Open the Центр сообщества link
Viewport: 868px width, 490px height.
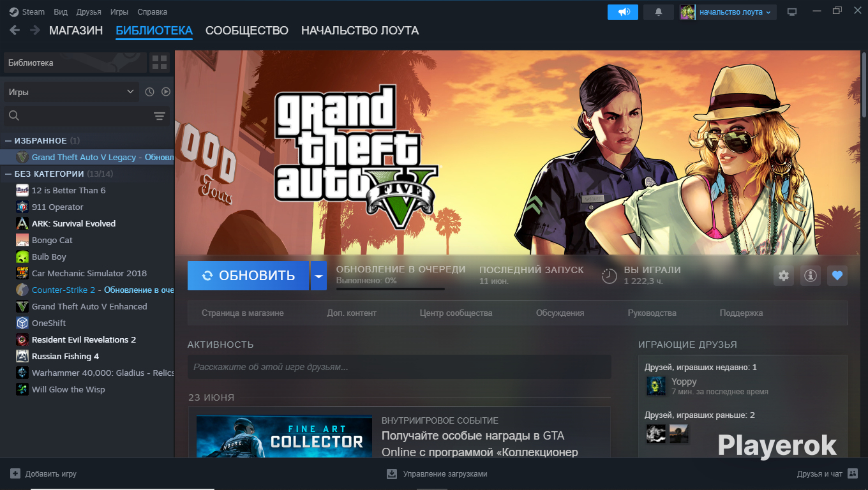coord(456,313)
